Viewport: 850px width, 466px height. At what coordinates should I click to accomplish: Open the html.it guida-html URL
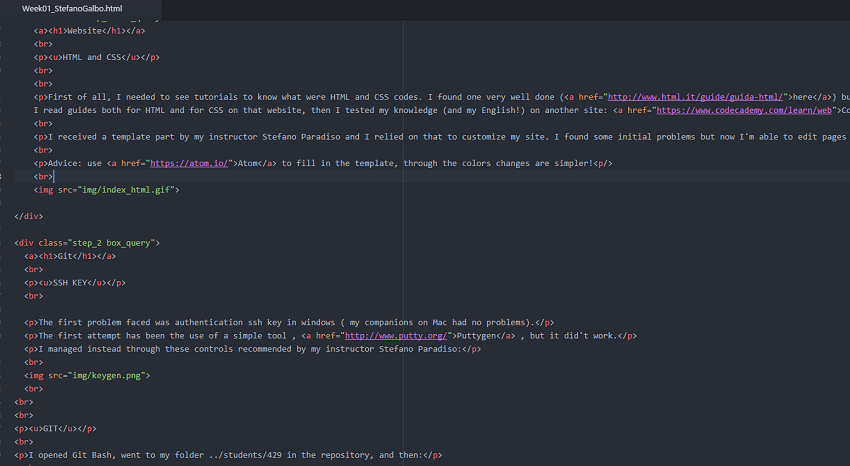pos(696,97)
